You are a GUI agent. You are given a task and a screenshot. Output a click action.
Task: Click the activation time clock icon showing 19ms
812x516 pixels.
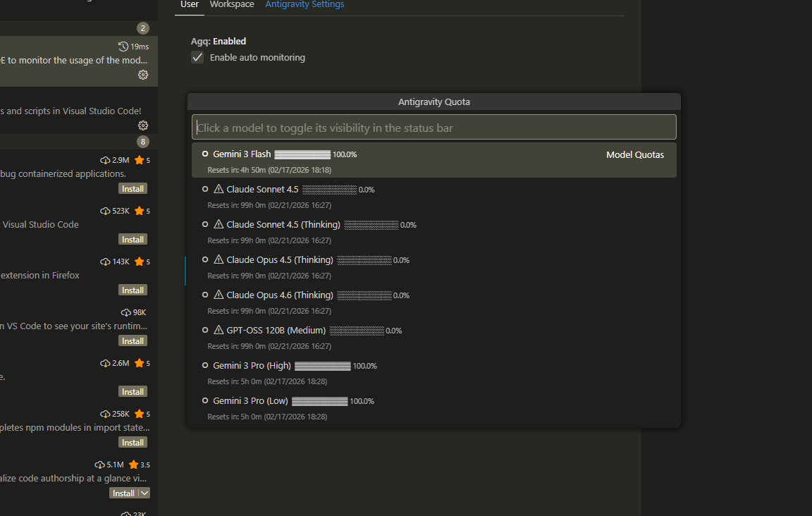[123, 47]
